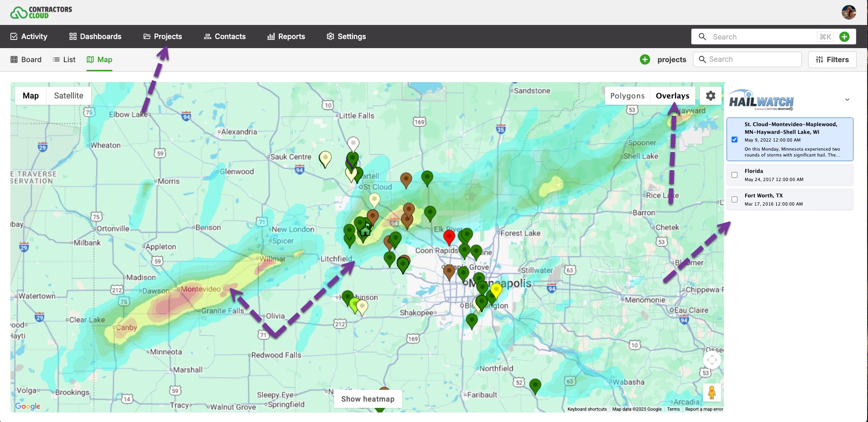Click the bright yellow pin near Minneapolis

click(x=496, y=290)
